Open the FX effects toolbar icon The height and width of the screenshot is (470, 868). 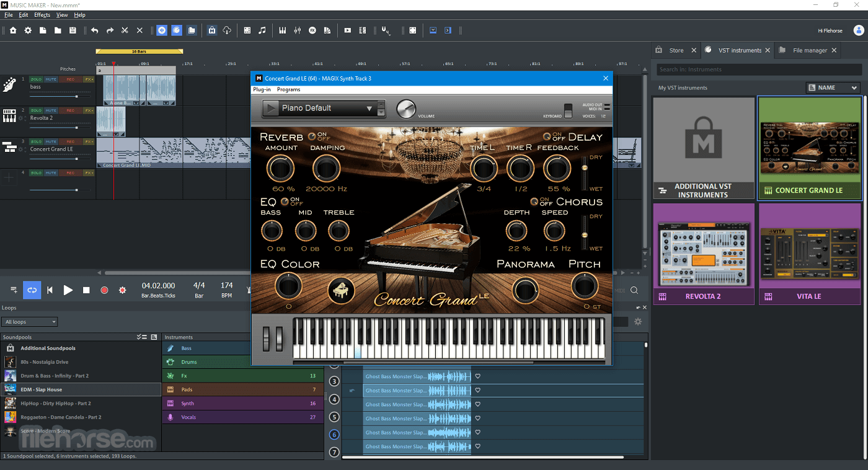pos(312,30)
